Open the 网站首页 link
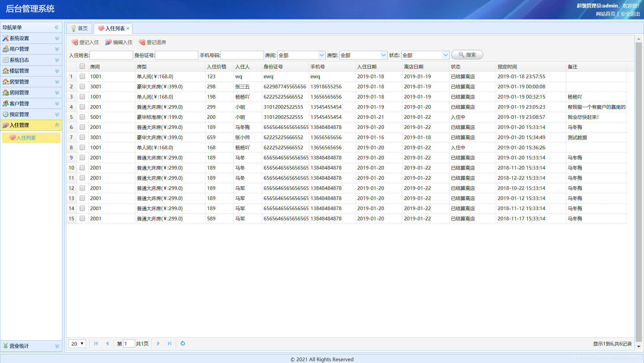This screenshot has height=363, width=644. (606, 14)
